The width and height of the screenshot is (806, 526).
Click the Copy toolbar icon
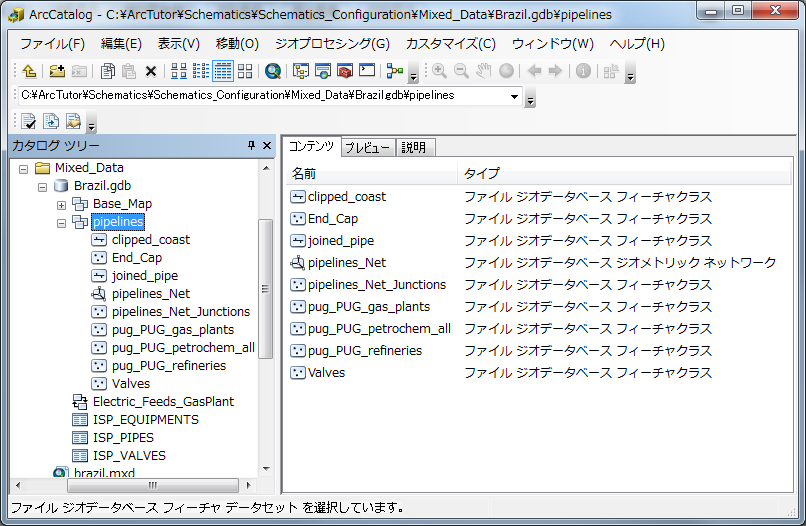tap(107, 71)
